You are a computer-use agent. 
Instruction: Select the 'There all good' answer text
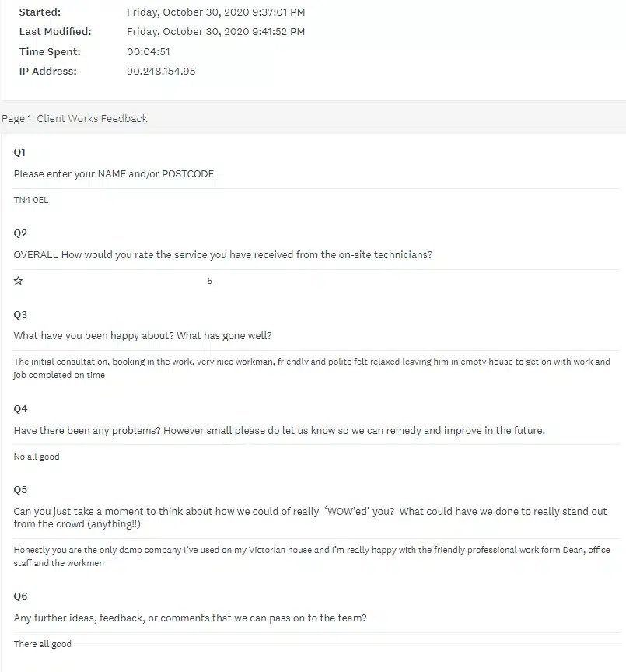(x=43, y=644)
